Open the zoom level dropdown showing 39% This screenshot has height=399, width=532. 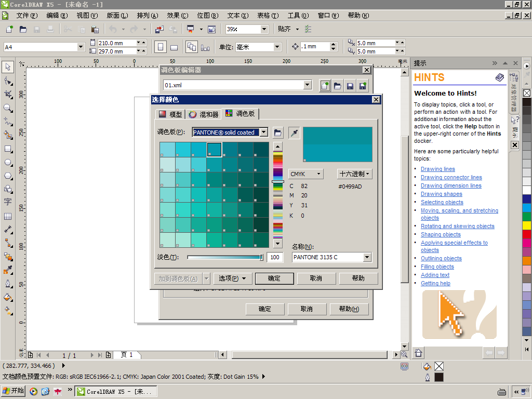tap(264, 29)
